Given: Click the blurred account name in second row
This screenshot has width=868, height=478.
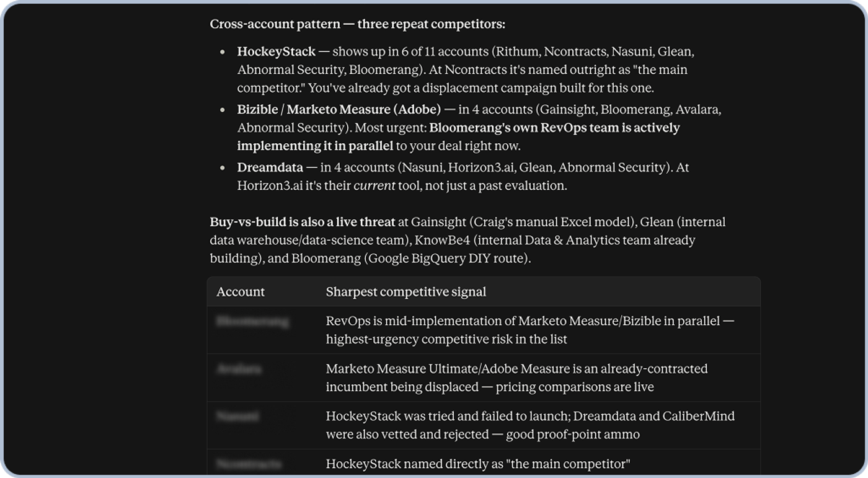Looking at the screenshot, I should pyautogui.click(x=239, y=369).
